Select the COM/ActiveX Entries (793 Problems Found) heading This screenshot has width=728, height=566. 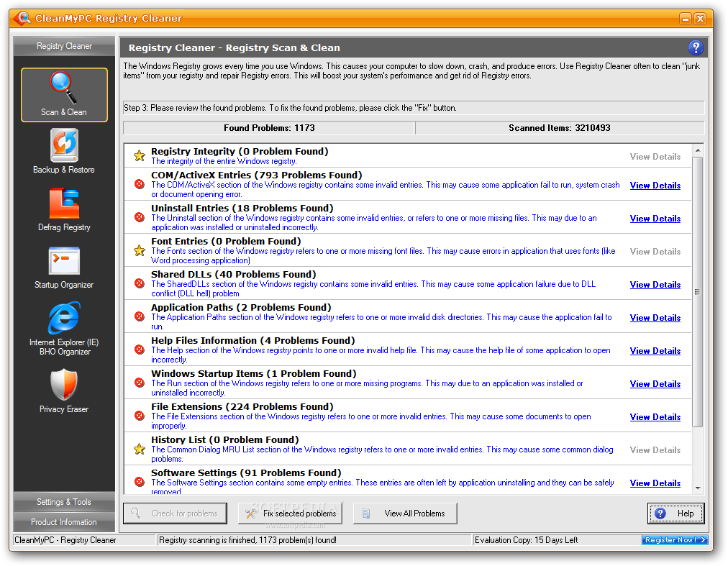[x=257, y=175]
